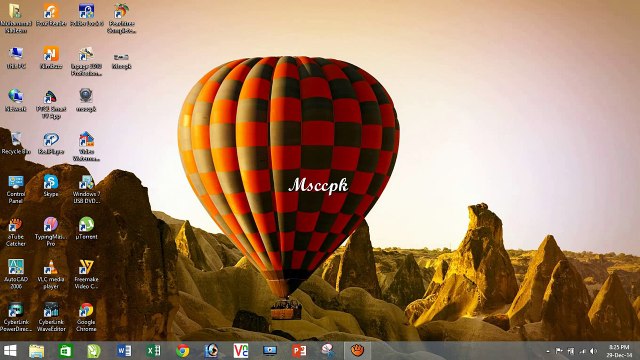Launch the TypingMaster Pro shortcut
This screenshot has height=360, width=640.
[x=51, y=232]
